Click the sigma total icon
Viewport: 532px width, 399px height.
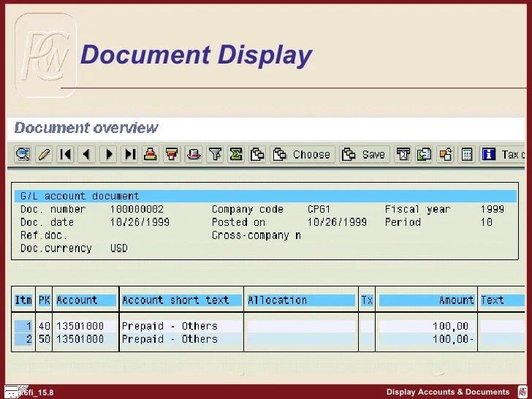pos(236,154)
